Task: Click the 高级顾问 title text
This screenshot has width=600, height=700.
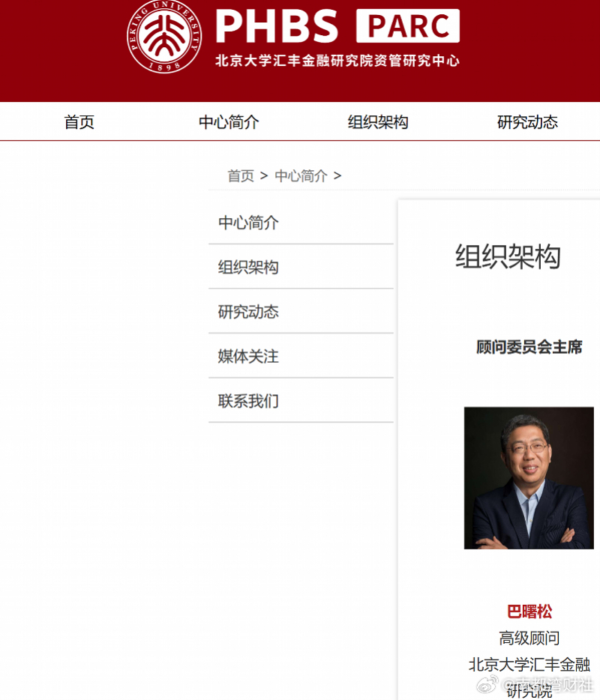Action: 529,638
